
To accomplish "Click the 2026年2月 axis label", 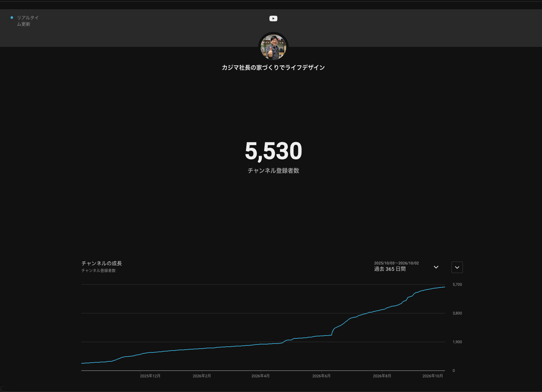I will point(202,376).
